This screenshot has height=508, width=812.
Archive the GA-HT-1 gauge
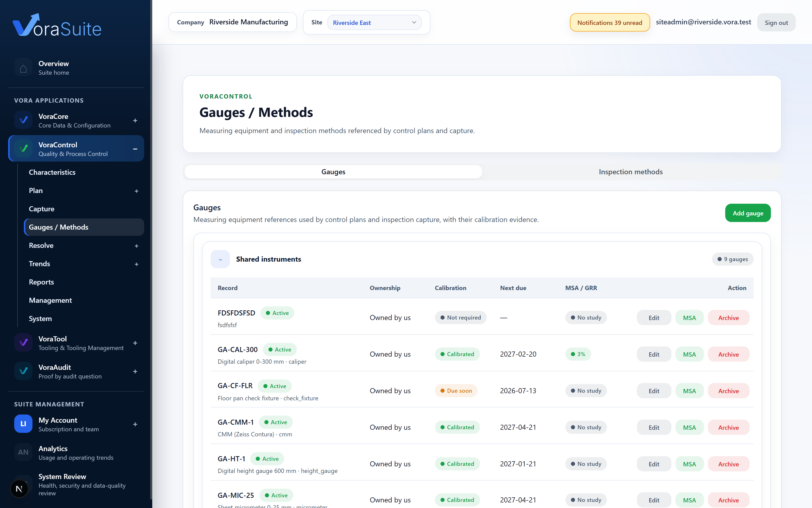pos(729,464)
